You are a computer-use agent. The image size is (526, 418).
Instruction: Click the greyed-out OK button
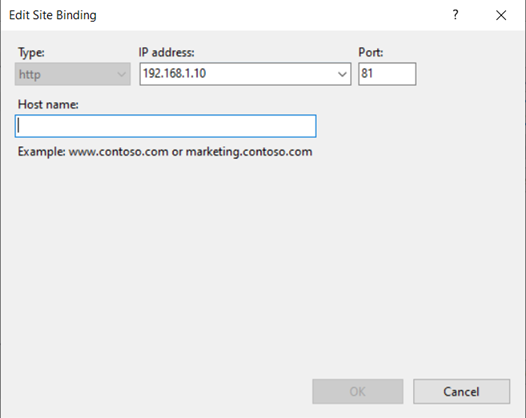pyautogui.click(x=358, y=391)
